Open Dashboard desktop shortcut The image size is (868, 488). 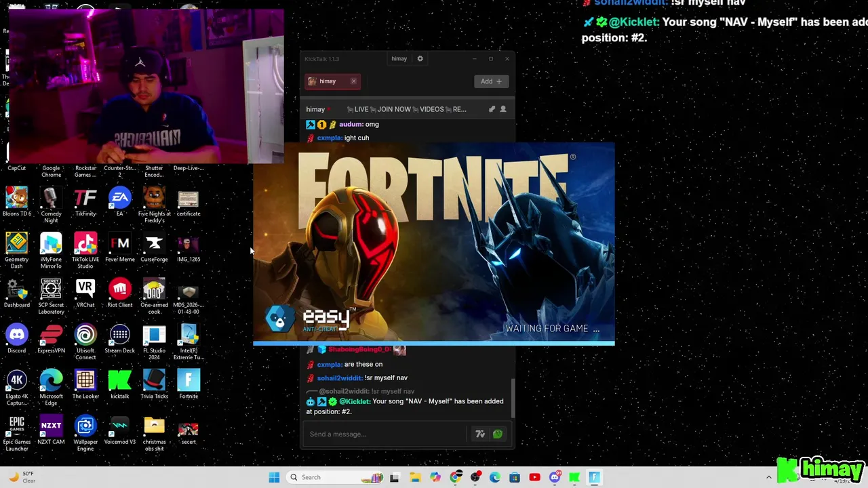click(17, 293)
